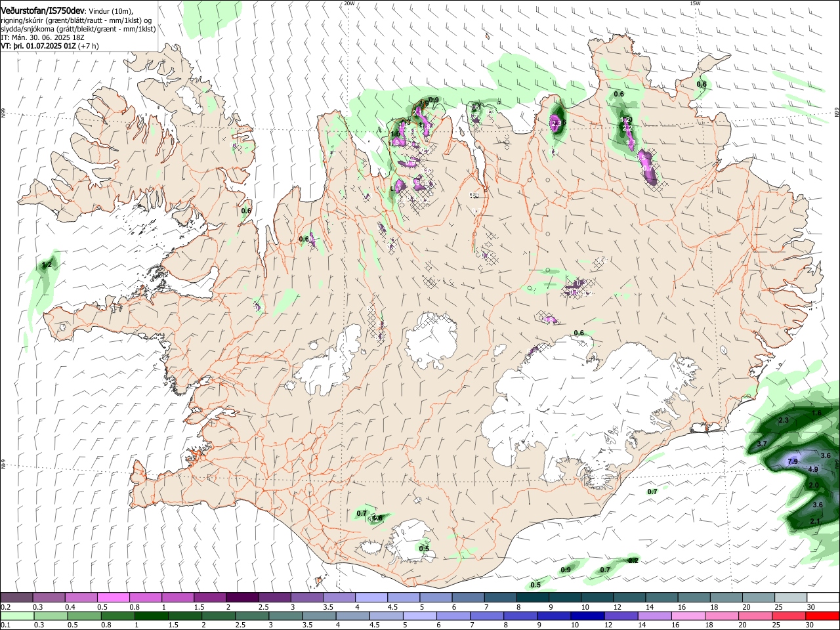This screenshot has height=630, width=840.
Task: Select the dark purple snow swatch between 2 and 2.5
Action: [242, 597]
